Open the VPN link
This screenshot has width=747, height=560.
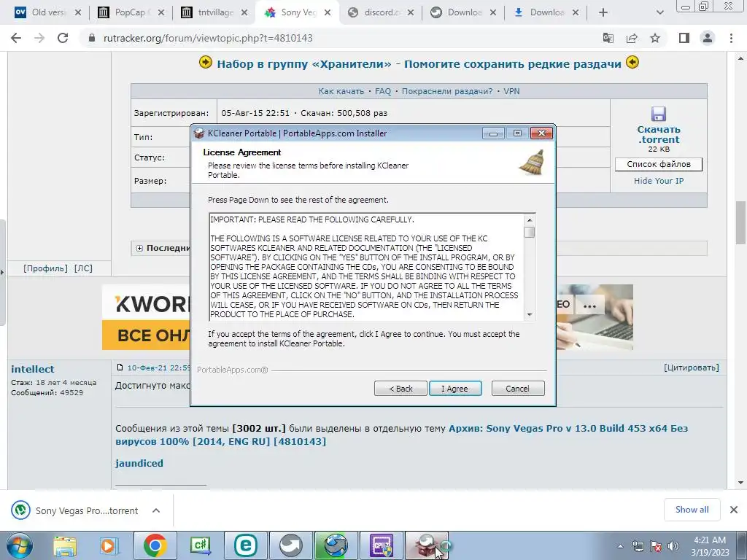pos(511,91)
